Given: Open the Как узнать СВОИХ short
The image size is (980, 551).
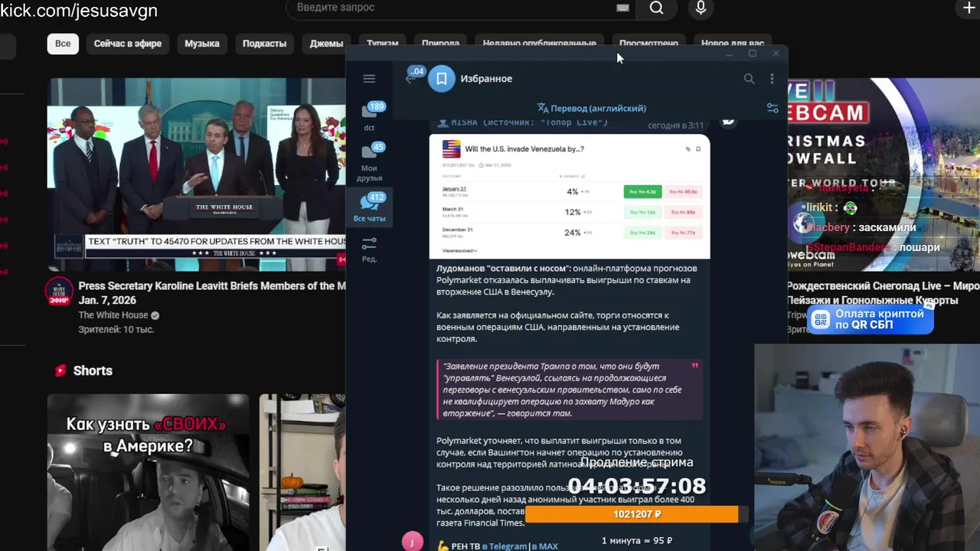Looking at the screenshot, I should click(x=148, y=472).
